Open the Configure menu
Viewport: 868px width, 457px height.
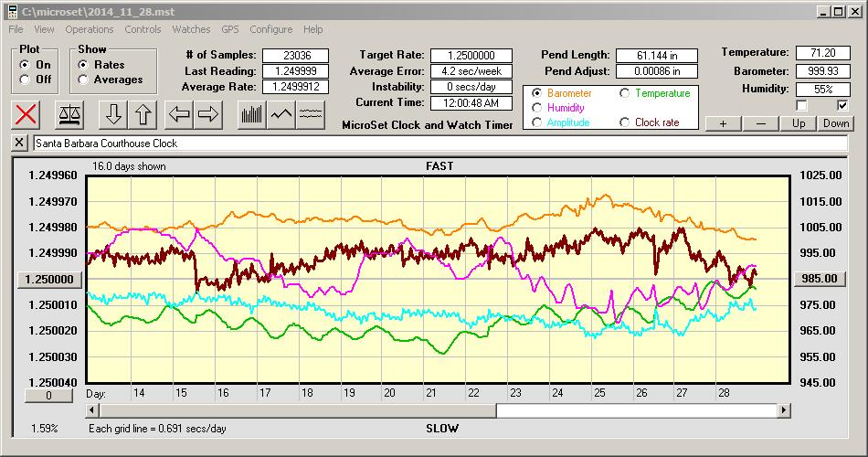tap(270, 29)
